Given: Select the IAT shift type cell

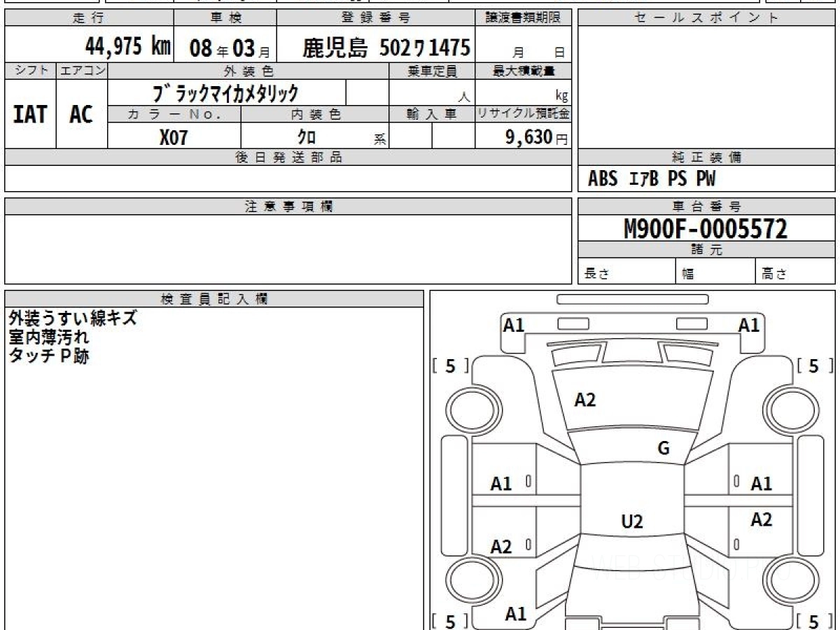Looking at the screenshot, I should (30, 114).
